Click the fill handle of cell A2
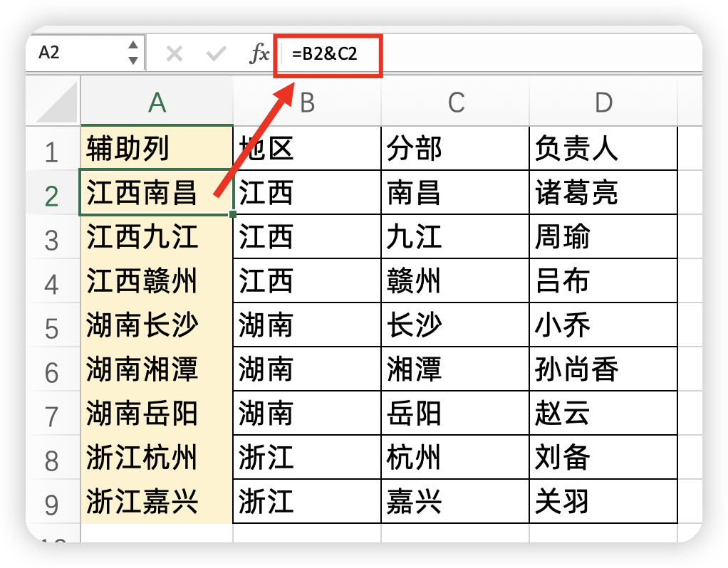 click(x=233, y=214)
